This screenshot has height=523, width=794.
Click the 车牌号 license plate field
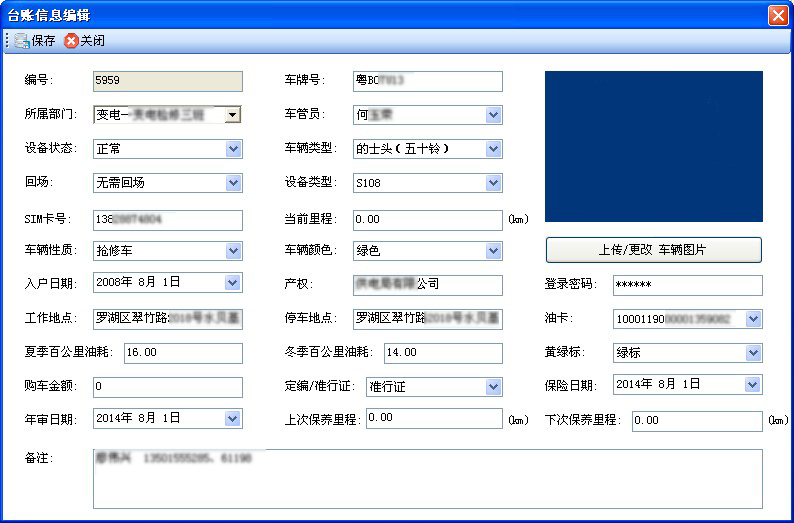coord(427,81)
